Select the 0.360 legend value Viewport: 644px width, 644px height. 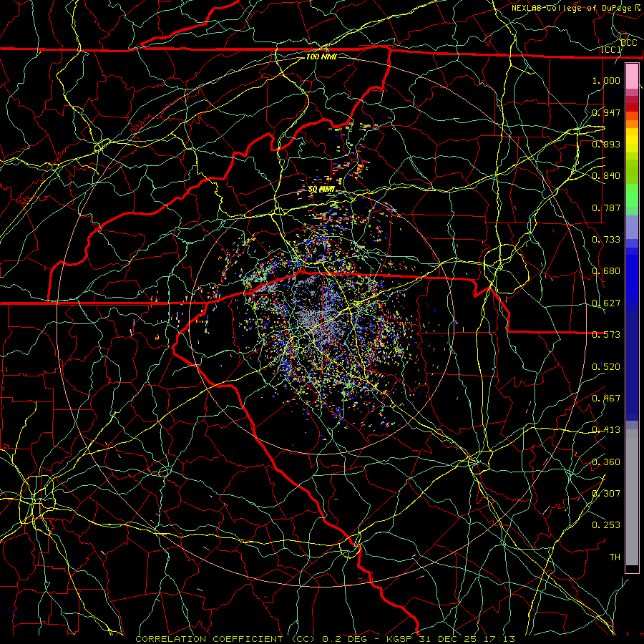coord(606,462)
